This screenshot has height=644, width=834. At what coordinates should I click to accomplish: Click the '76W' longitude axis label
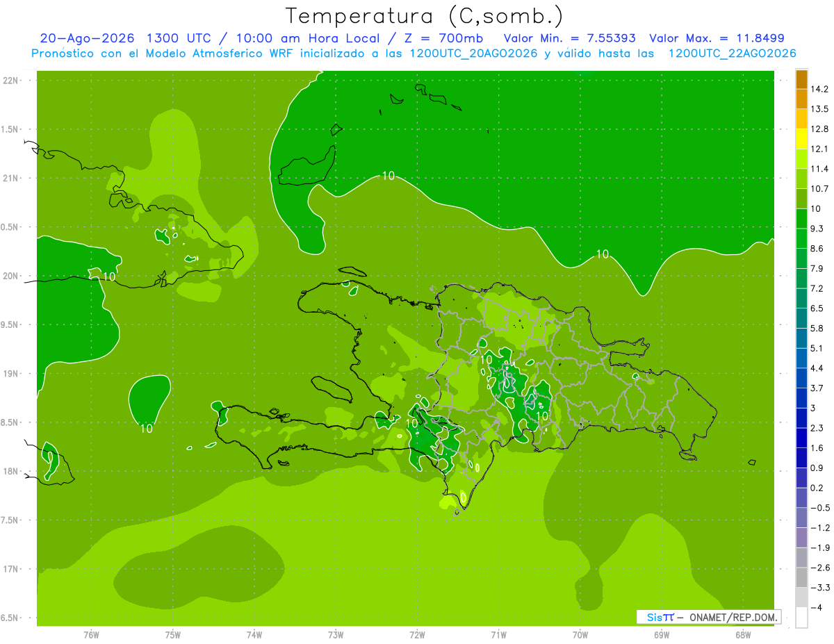pos(91,634)
